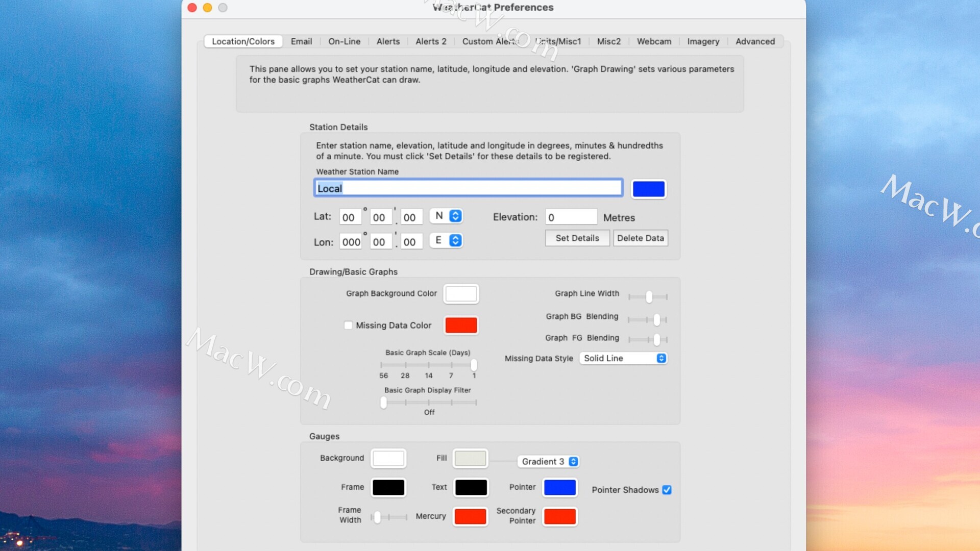Open the Gauges Fill color swatch

pyautogui.click(x=470, y=458)
